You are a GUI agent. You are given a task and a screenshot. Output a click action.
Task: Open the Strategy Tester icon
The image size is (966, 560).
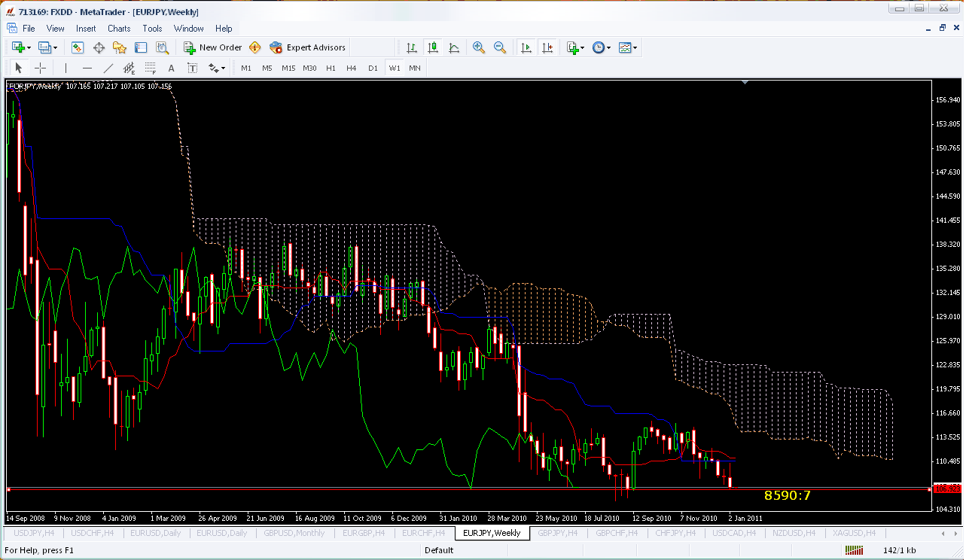(162, 47)
